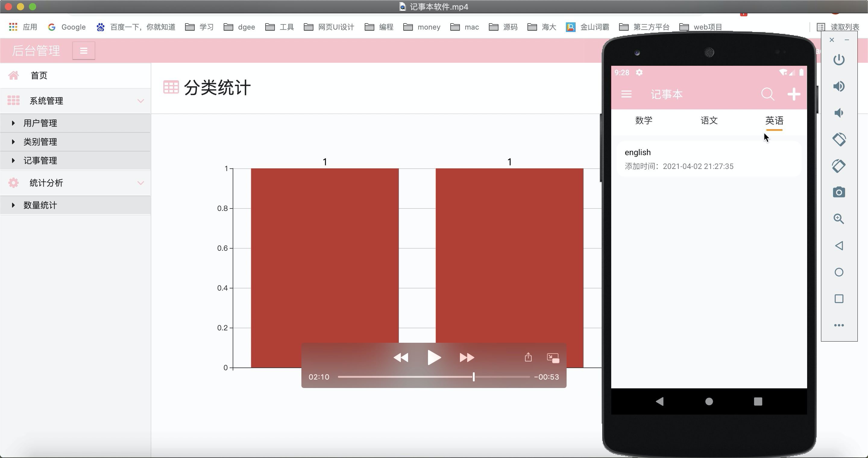Click the 后台管理 title link
Screen dimensions: 868x458
tap(36, 51)
